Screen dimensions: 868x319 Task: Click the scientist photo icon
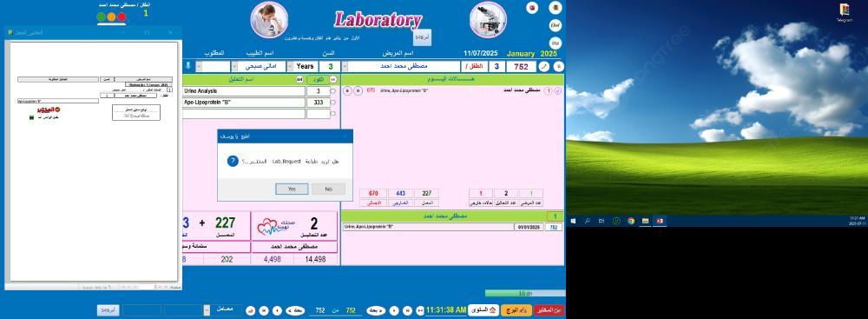coord(269,19)
